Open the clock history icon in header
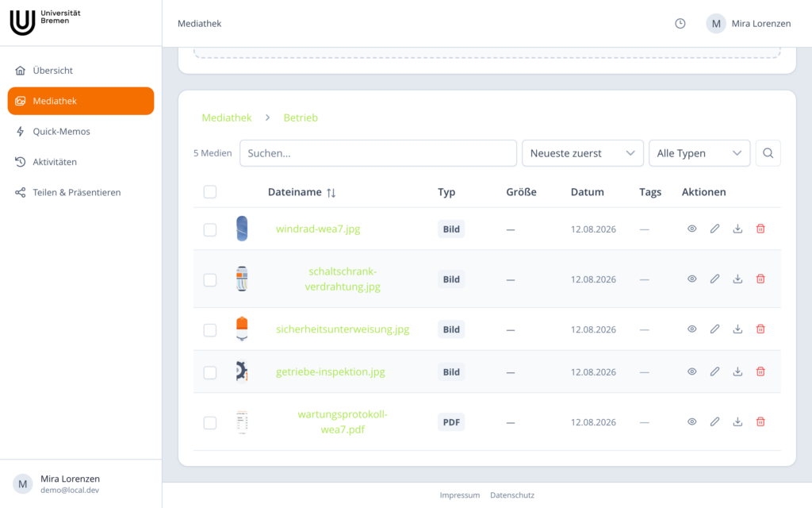 tap(680, 23)
